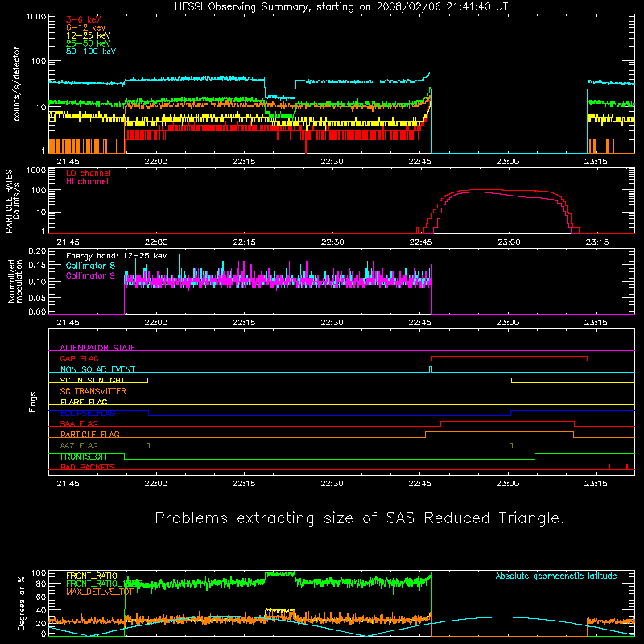Click the Normalized modulation axis label
The width and height of the screenshot is (644, 644).
coord(15,281)
